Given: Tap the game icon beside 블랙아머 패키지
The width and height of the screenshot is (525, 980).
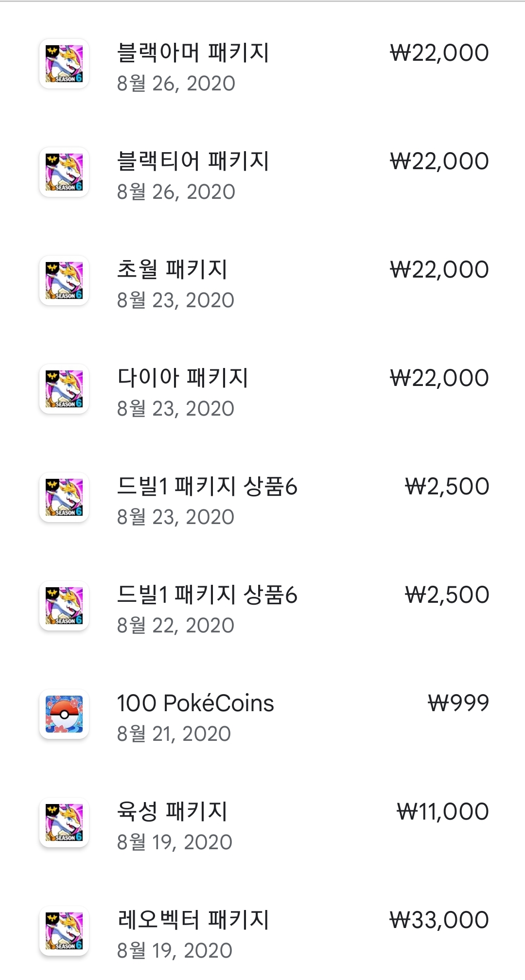Looking at the screenshot, I should tap(64, 64).
